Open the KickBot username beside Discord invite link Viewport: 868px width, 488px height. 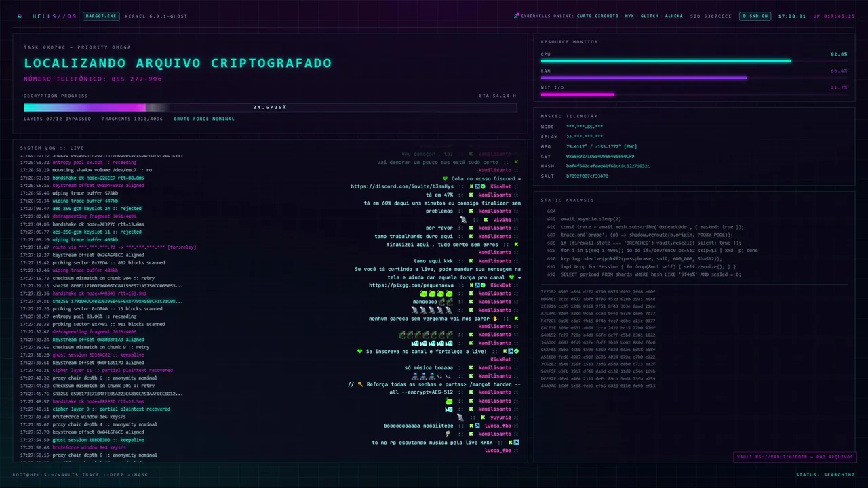[x=501, y=186]
